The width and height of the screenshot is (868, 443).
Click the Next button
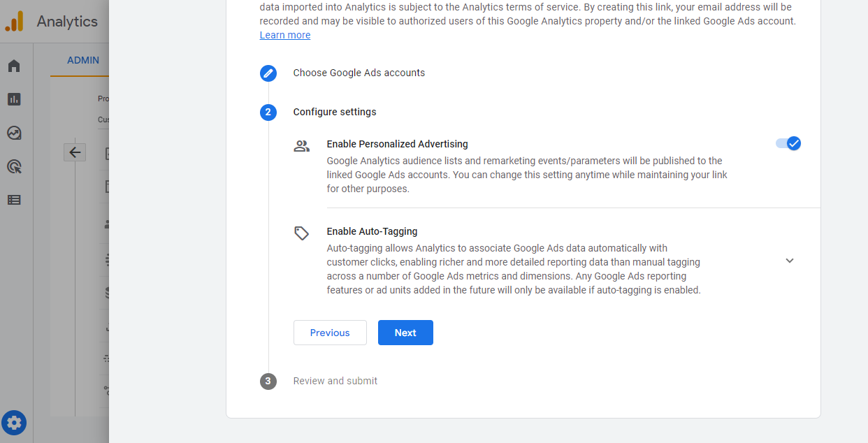tap(405, 333)
